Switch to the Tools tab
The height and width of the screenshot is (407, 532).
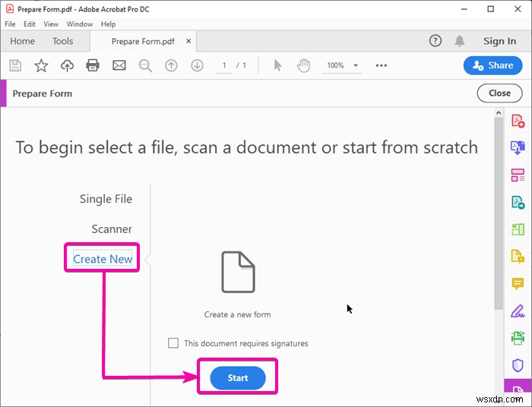pyautogui.click(x=63, y=41)
